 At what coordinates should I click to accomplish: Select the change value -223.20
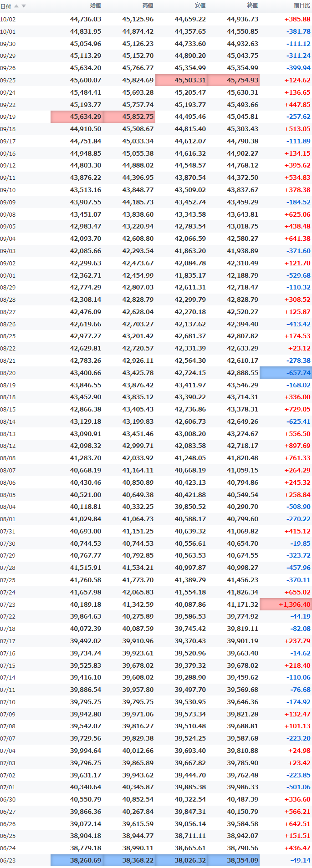(298, 738)
